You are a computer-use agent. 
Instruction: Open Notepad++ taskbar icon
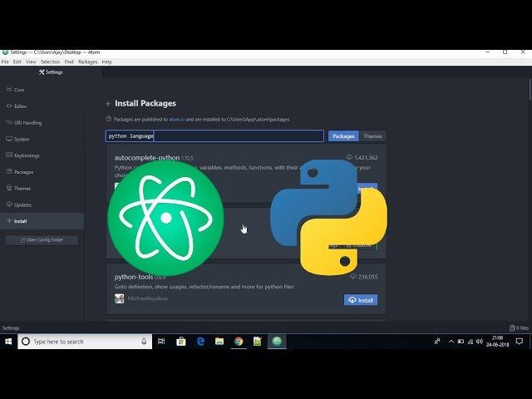[x=258, y=342]
